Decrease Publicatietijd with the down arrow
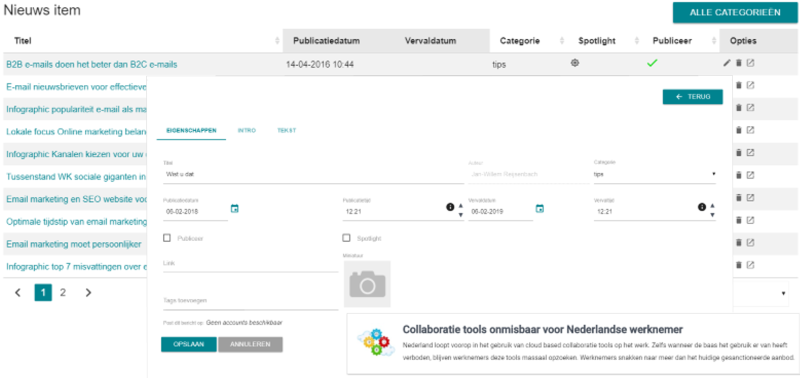Viewport: 800px width, 378px height. 460,215
